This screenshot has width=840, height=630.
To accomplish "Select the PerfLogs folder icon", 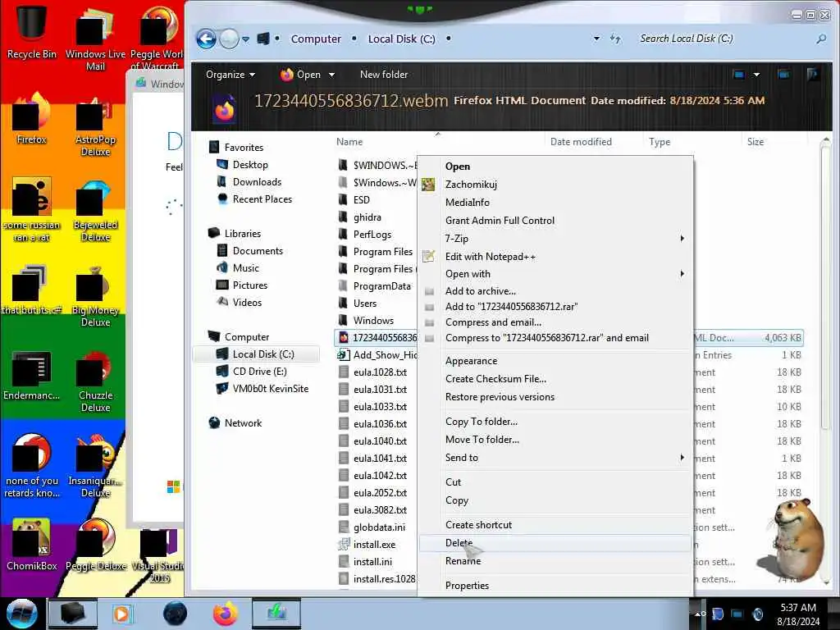I will pos(343,234).
